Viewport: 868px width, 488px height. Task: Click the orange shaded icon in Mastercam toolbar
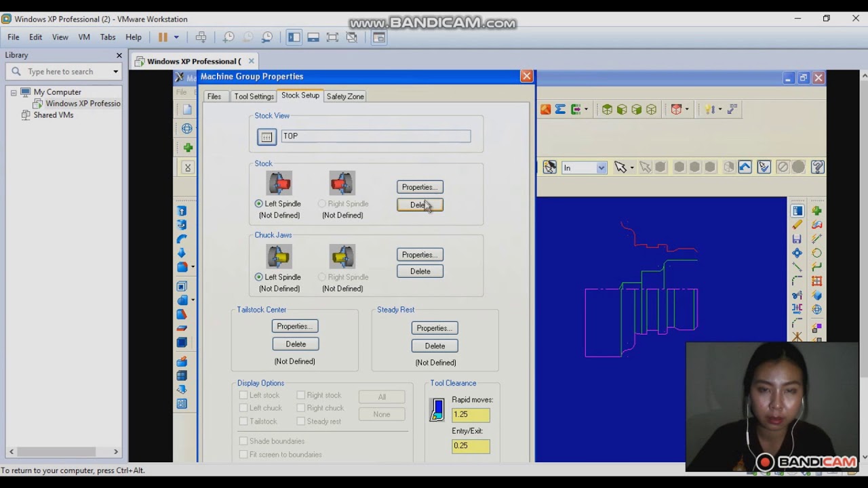[545, 109]
